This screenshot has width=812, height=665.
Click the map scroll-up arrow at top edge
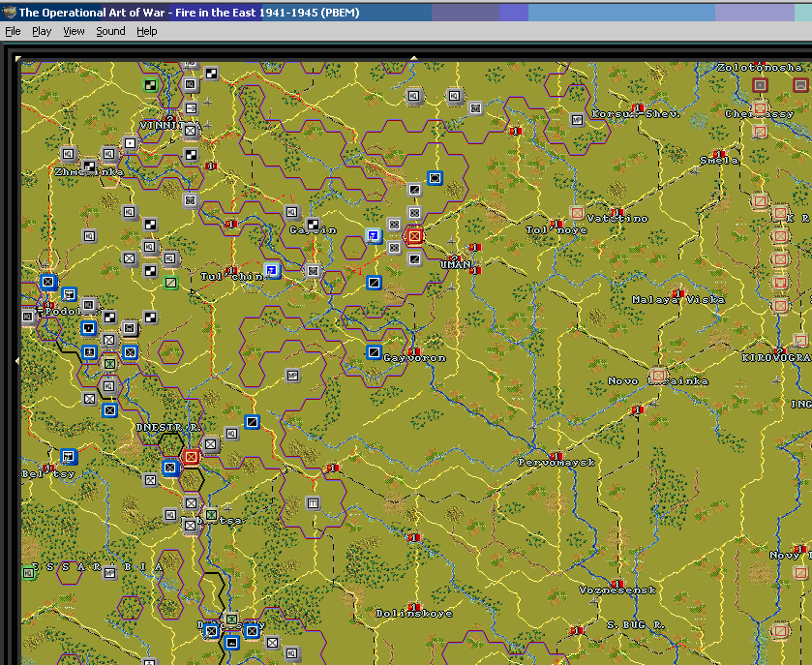click(x=414, y=58)
